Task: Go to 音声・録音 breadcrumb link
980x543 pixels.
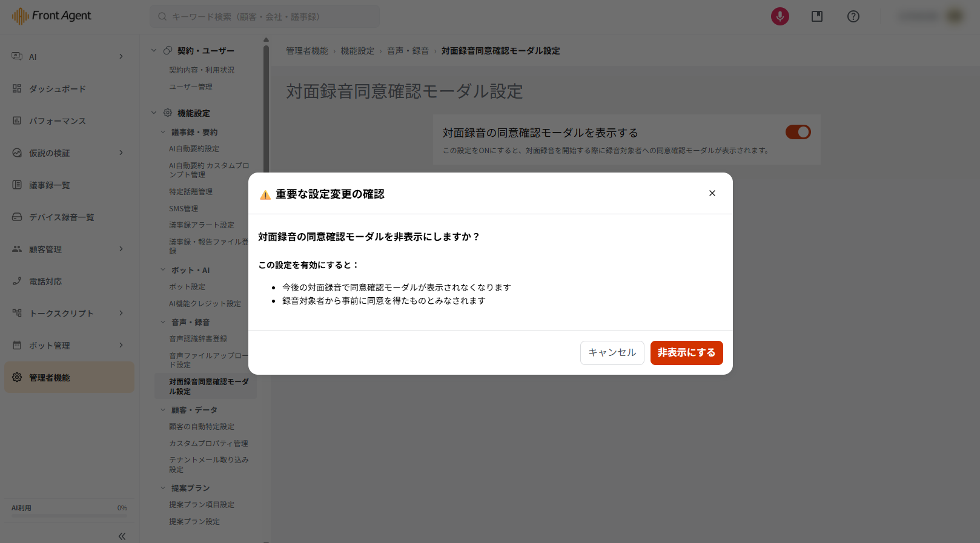Action: coord(408,51)
